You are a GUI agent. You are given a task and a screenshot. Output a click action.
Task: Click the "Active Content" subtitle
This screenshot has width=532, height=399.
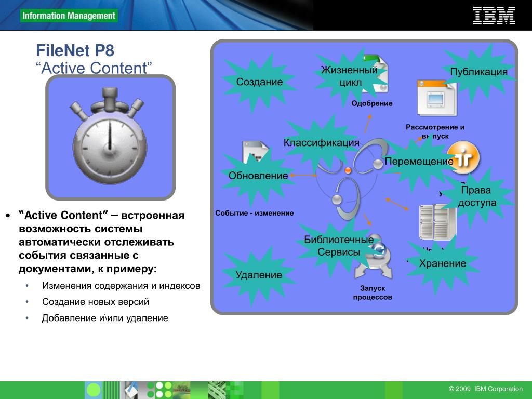coord(94,68)
